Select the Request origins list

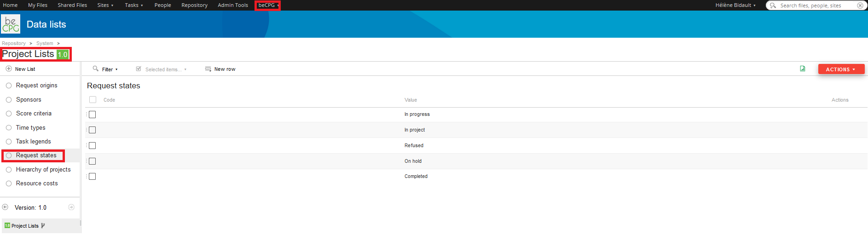tap(36, 86)
